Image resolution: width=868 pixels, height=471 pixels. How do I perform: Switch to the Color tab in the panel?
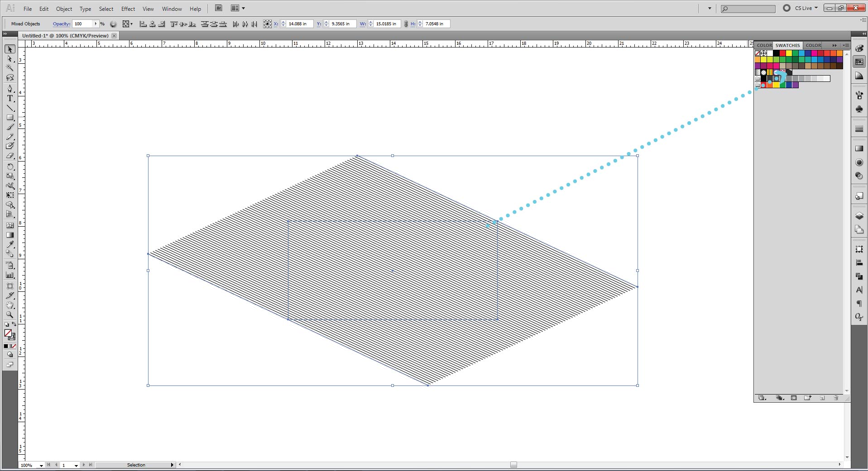[765, 45]
